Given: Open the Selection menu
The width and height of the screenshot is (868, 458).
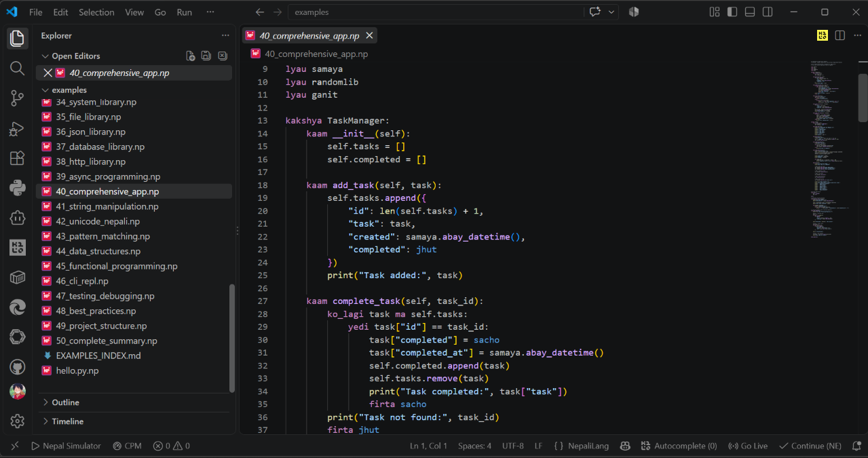Looking at the screenshot, I should point(96,12).
